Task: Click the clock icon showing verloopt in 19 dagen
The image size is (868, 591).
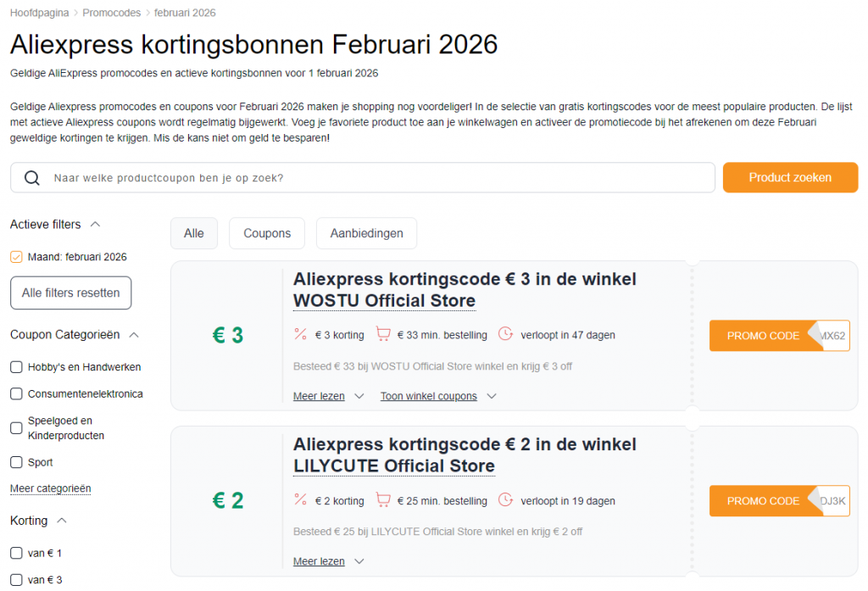Action: point(506,500)
